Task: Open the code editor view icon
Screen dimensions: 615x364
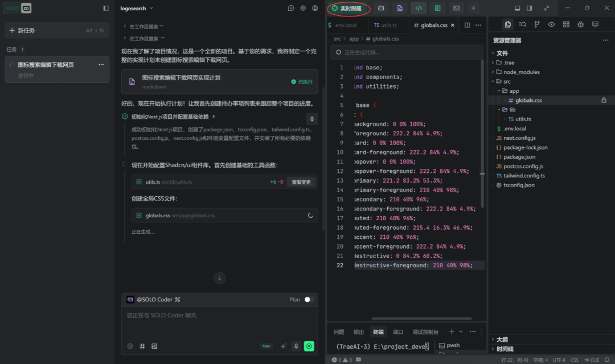Action: tap(419, 8)
